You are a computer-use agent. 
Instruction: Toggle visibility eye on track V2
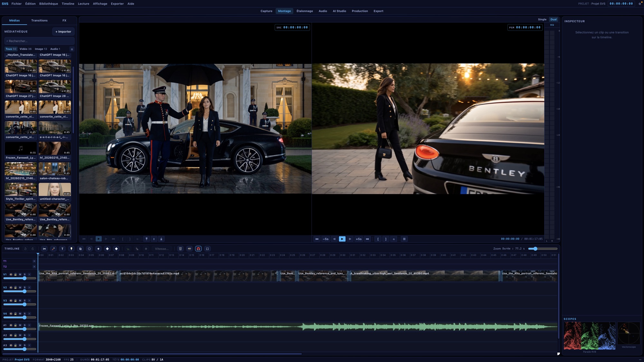pos(11,288)
